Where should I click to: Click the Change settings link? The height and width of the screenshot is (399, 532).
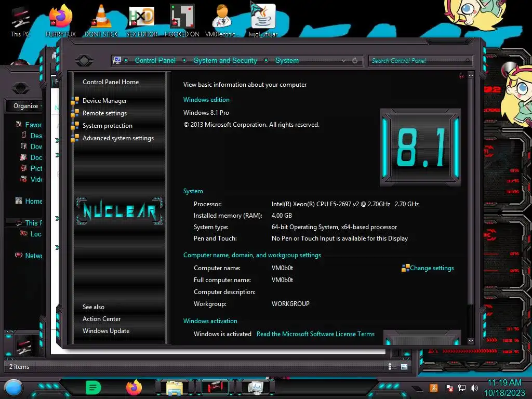[432, 268]
